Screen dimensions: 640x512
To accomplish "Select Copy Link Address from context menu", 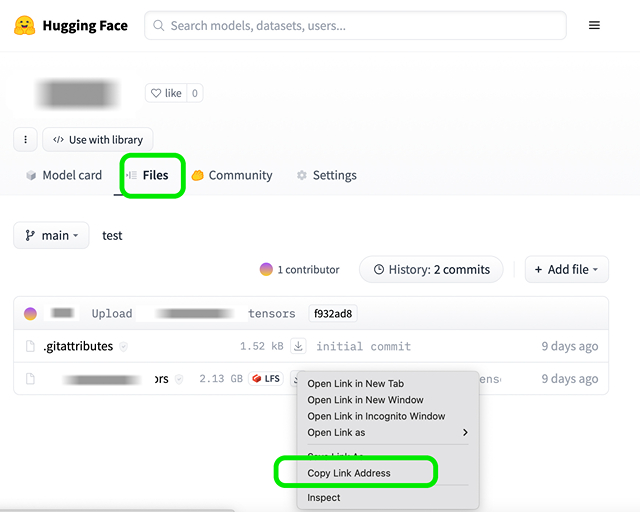I will pos(349,473).
